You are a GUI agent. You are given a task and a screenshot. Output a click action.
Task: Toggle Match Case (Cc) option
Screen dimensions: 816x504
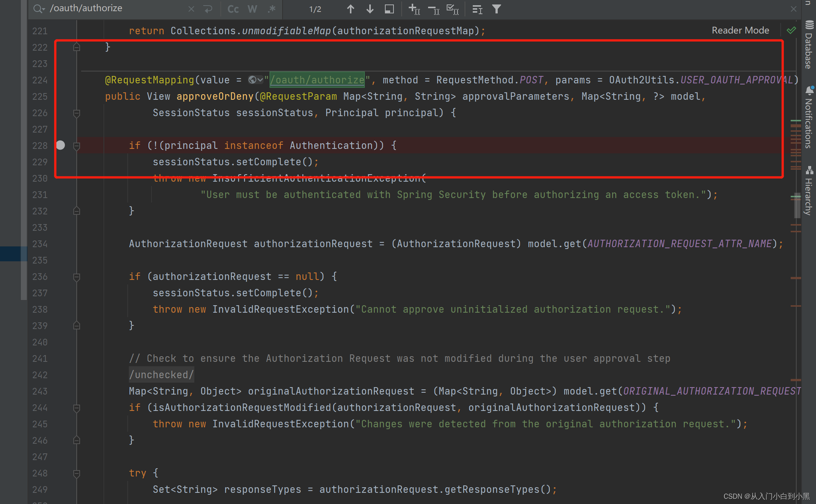click(x=233, y=9)
